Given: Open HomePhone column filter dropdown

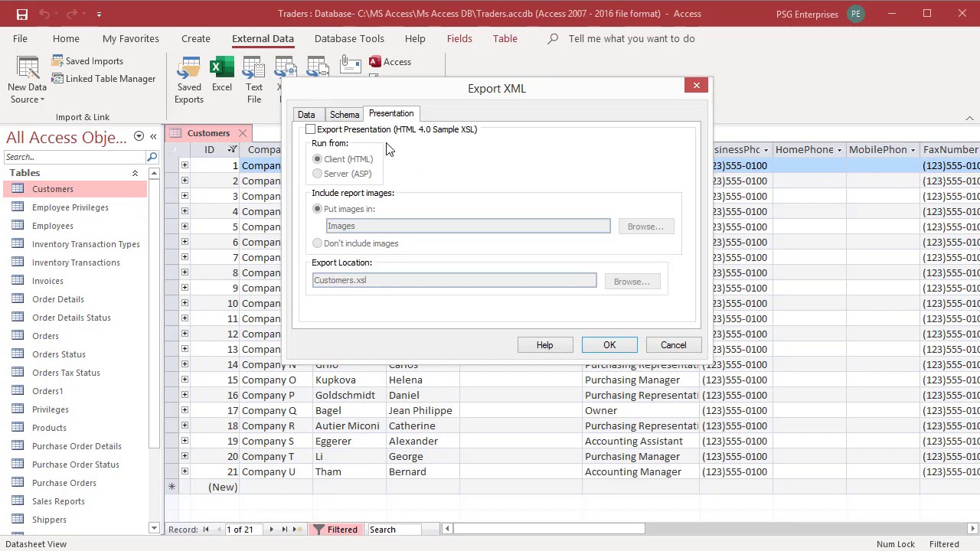Looking at the screenshot, I should [839, 150].
